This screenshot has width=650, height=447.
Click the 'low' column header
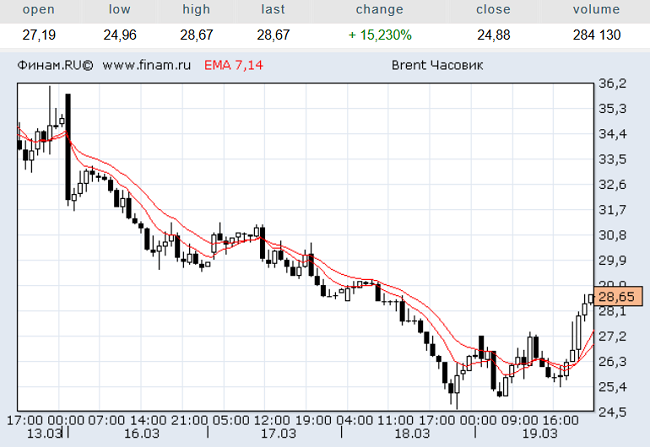coord(120,10)
